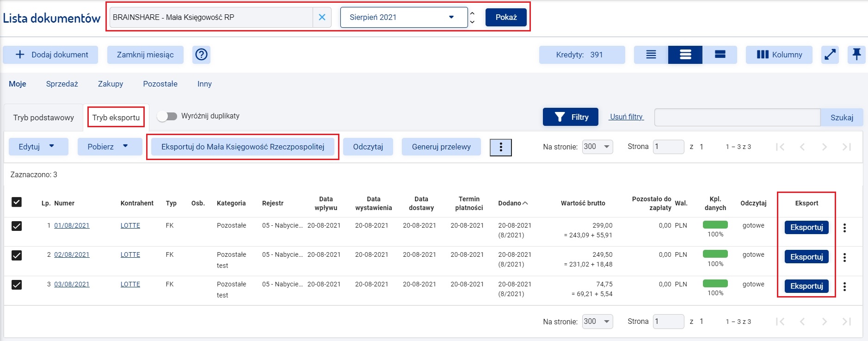Uncheck the checkbox for document 02/08/2021

tap(17, 255)
